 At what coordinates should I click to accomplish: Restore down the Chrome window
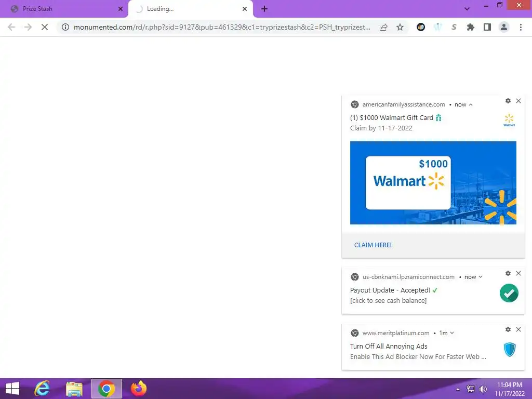click(499, 5)
